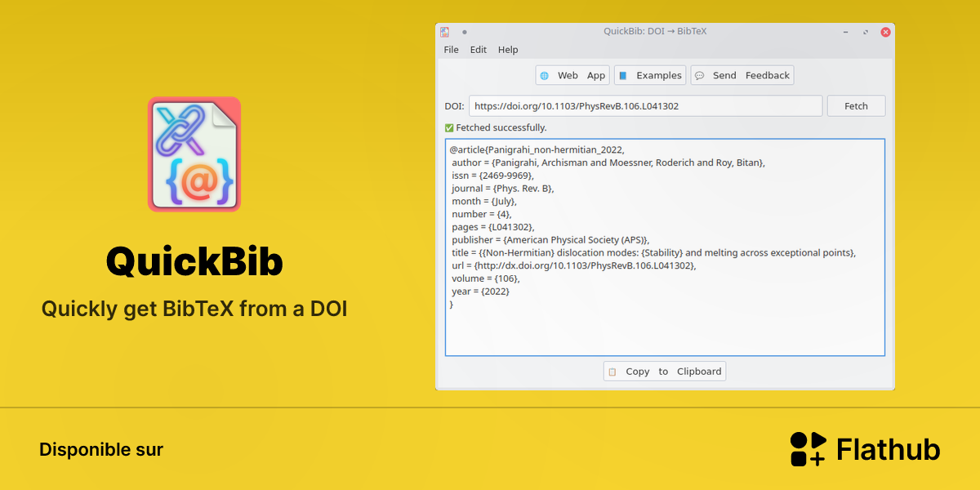This screenshot has height=490, width=980.
Task: Click the large 'QuickBib' heading
Action: [194, 262]
